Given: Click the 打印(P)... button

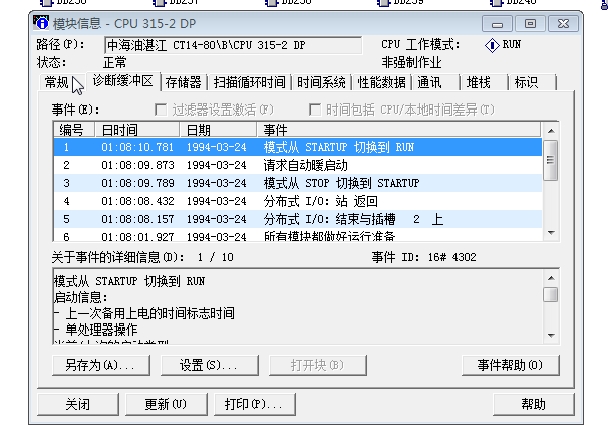Looking at the screenshot, I should (254, 404).
